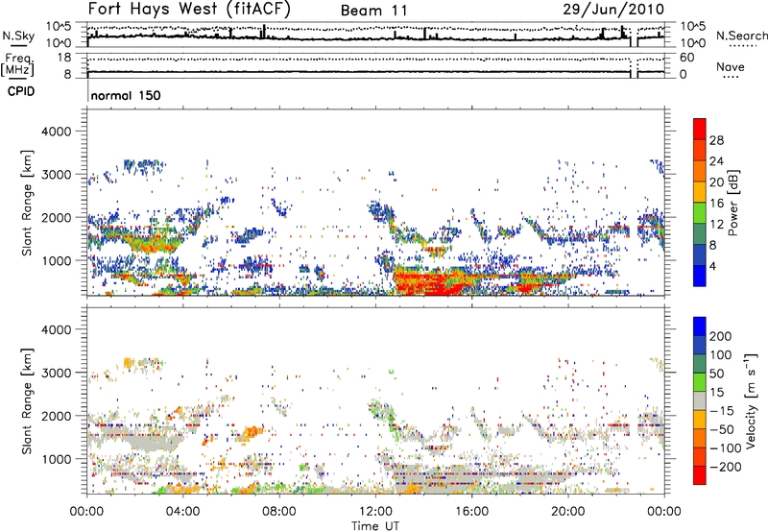Click the "16:00" time axis tick
The height and width of the screenshot is (532, 768).
click(471, 512)
